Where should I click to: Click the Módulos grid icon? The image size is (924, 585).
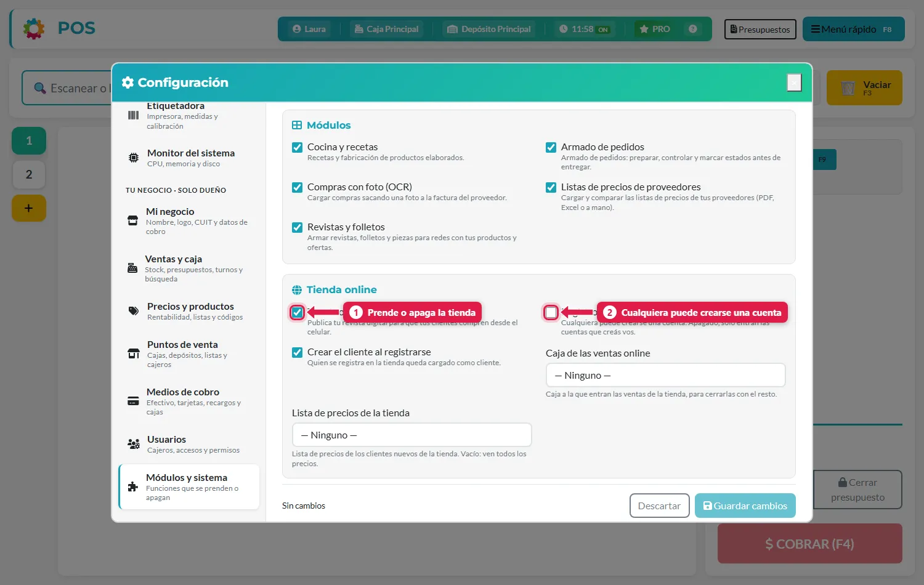(297, 125)
